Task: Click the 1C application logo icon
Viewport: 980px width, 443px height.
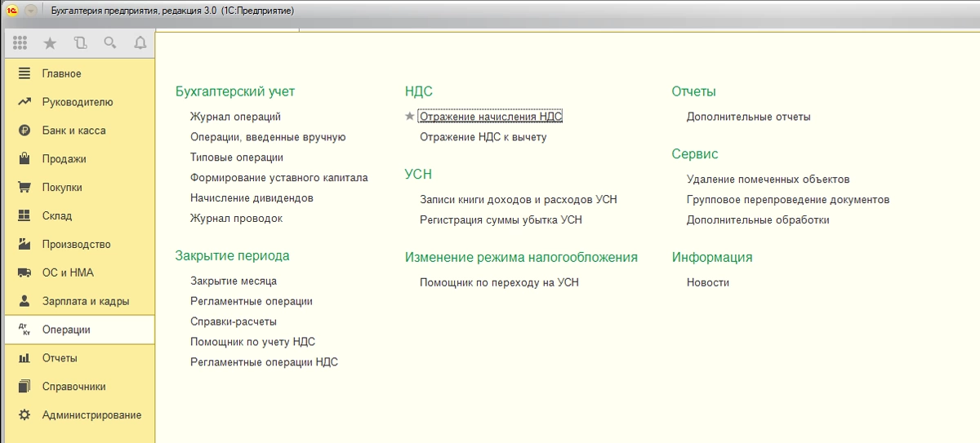Action: coord(12,11)
